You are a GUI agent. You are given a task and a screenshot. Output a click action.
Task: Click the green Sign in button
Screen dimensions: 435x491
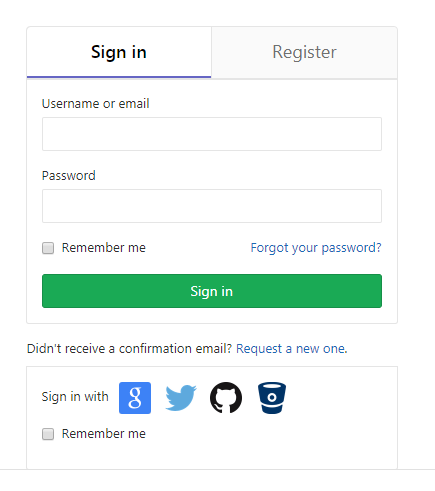click(212, 291)
